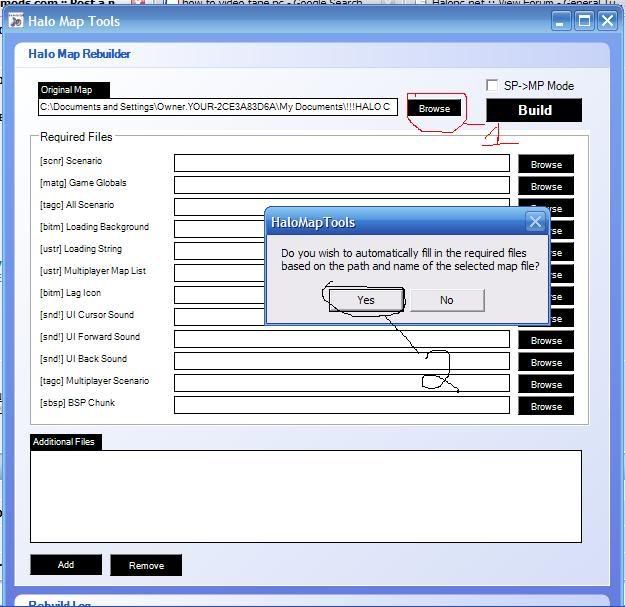Click the BSP Chunk input field
Screen dimensions: 625x607
342,405
